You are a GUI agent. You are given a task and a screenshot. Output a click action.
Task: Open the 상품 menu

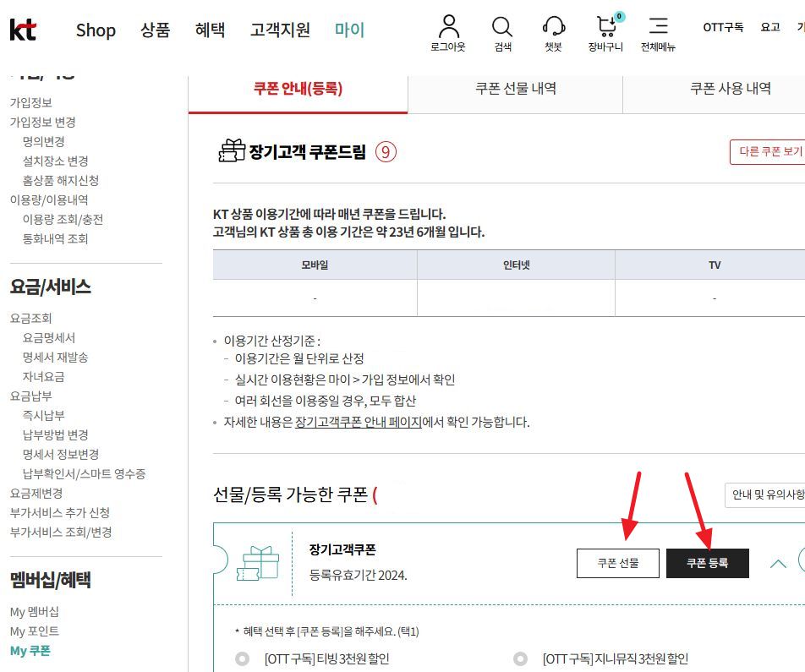click(x=155, y=30)
